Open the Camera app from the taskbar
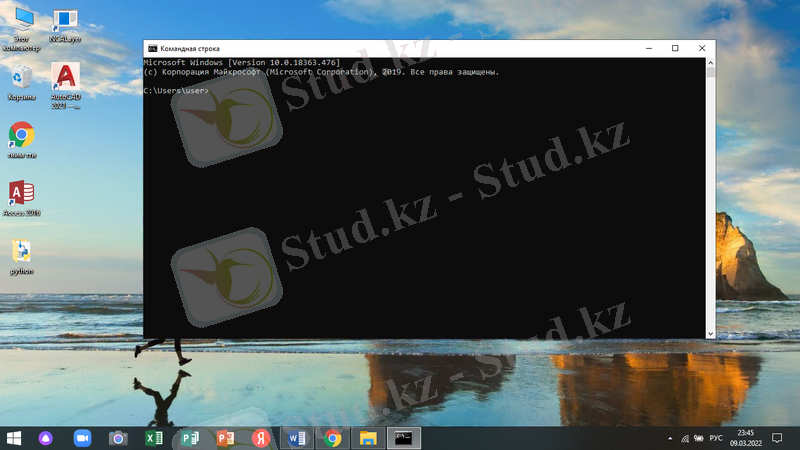 pyautogui.click(x=118, y=438)
